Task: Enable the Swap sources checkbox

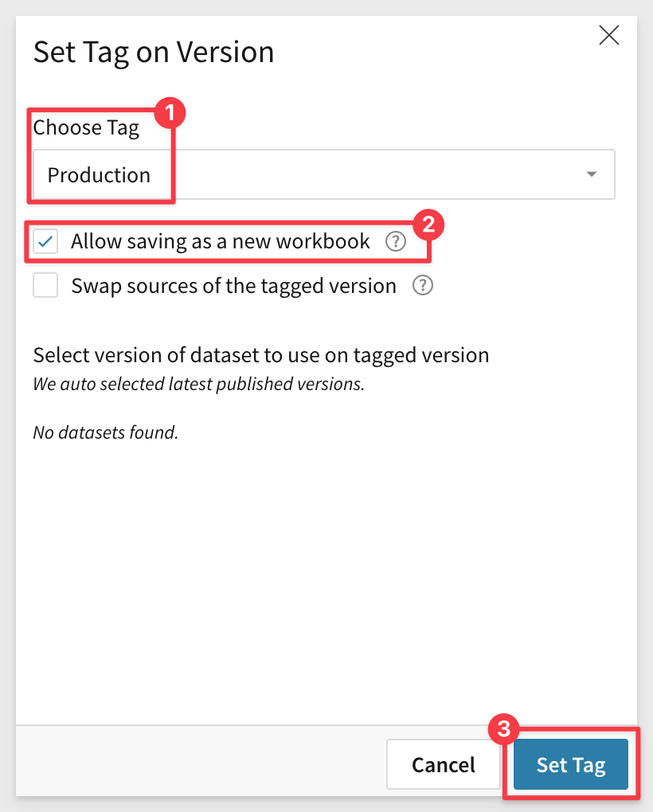Action: (x=46, y=286)
